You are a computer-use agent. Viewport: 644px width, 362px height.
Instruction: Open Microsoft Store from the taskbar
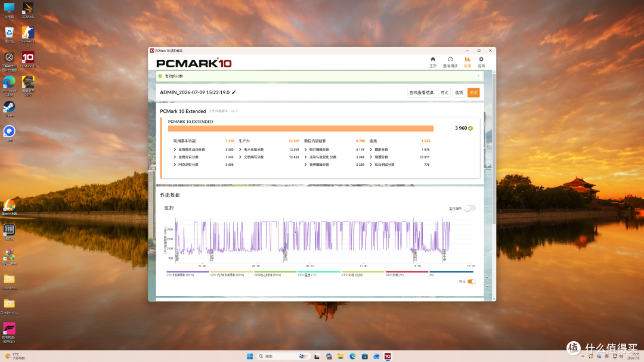tap(364, 356)
